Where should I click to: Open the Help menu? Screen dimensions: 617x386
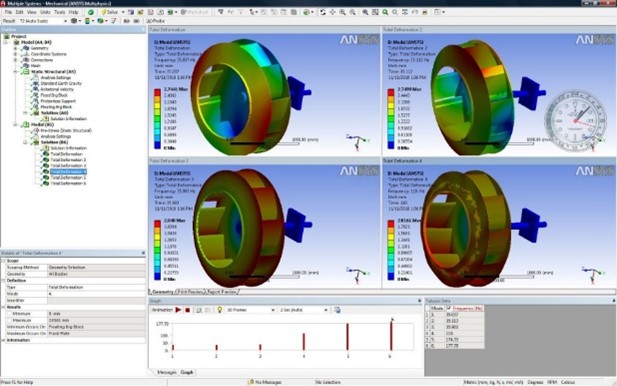pyautogui.click(x=74, y=12)
